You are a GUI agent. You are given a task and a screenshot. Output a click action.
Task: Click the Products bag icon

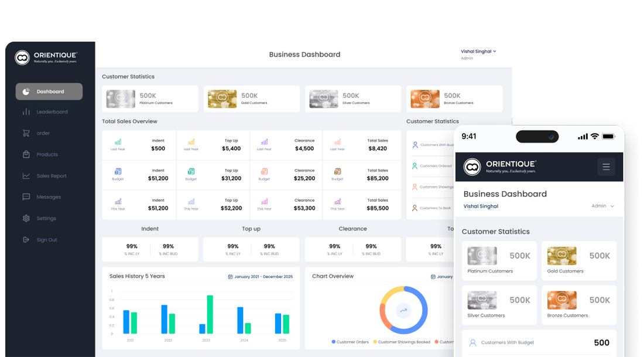coord(26,155)
